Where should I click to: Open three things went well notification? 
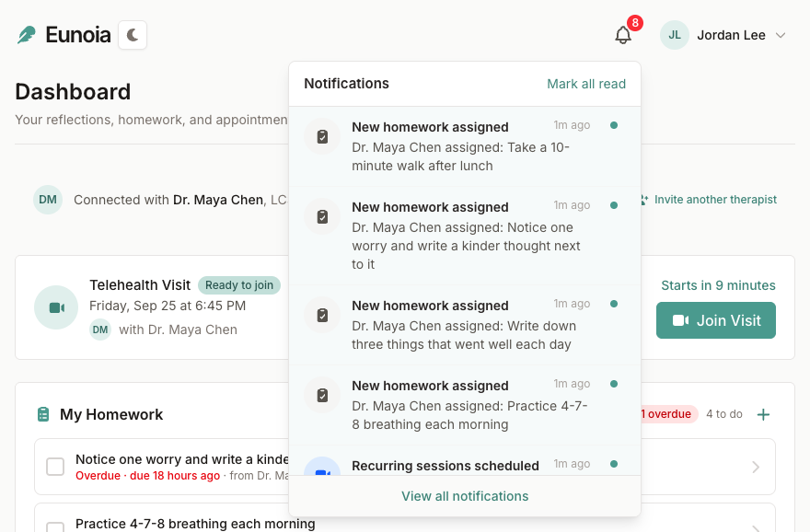point(465,326)
